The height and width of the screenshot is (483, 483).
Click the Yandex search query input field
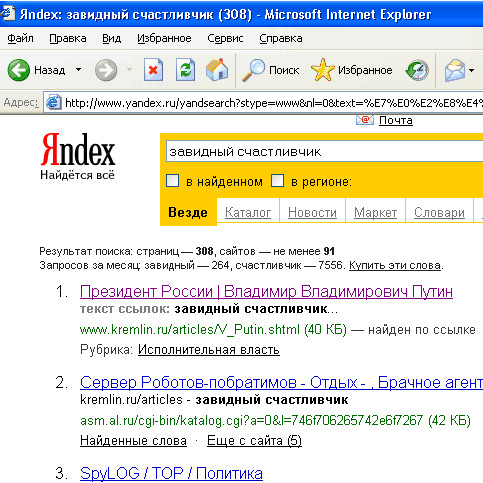(324, 152)
